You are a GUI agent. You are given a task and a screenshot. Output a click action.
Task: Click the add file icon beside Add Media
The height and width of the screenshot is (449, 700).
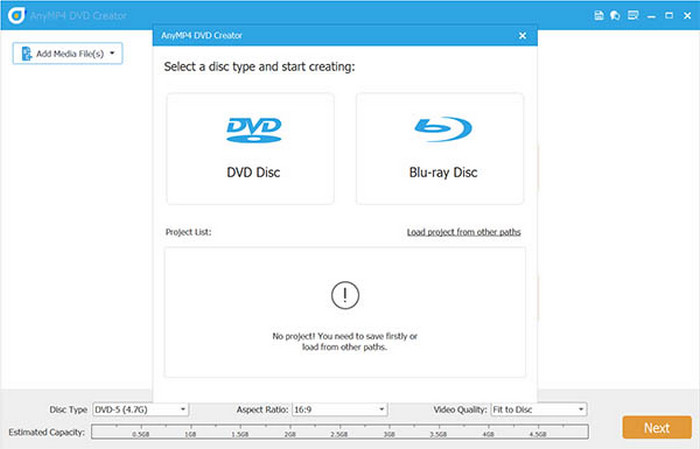[x=25, y=53]
